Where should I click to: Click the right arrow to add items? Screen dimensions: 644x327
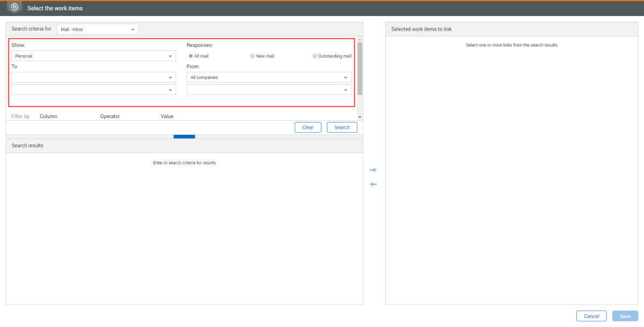coord(374,170)
